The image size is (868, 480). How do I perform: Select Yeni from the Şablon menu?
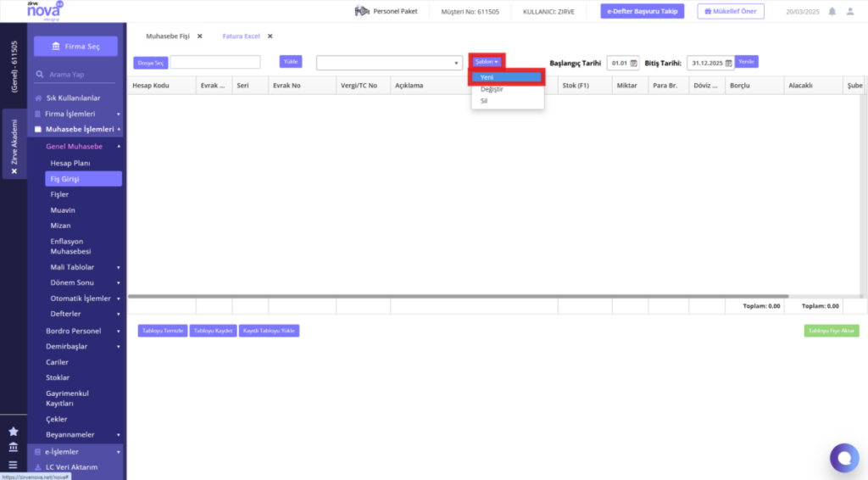507,77
